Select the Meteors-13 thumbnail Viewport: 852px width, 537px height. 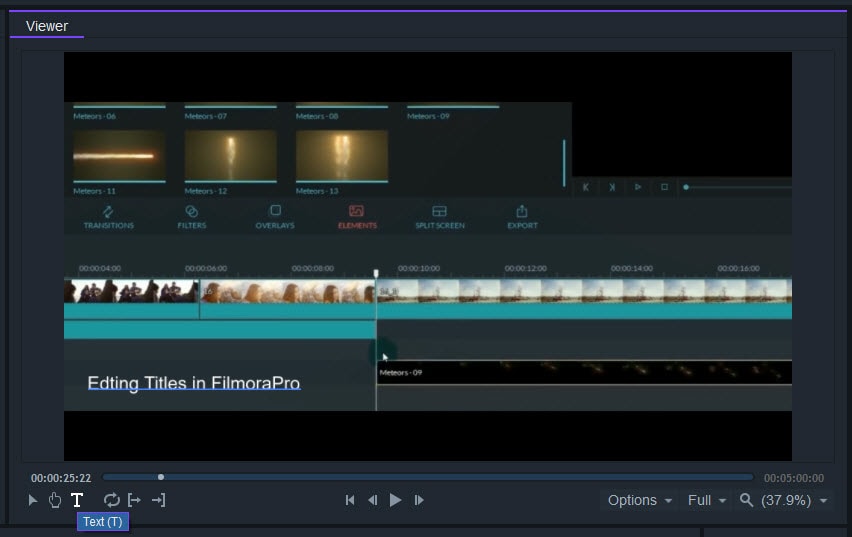point(342,156)
